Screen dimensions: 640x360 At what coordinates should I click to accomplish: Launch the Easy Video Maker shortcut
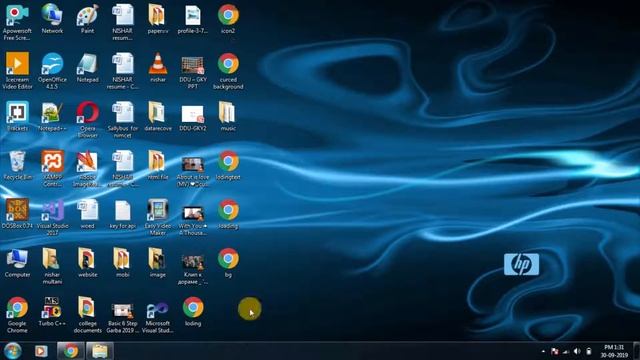tap(158, 217)
